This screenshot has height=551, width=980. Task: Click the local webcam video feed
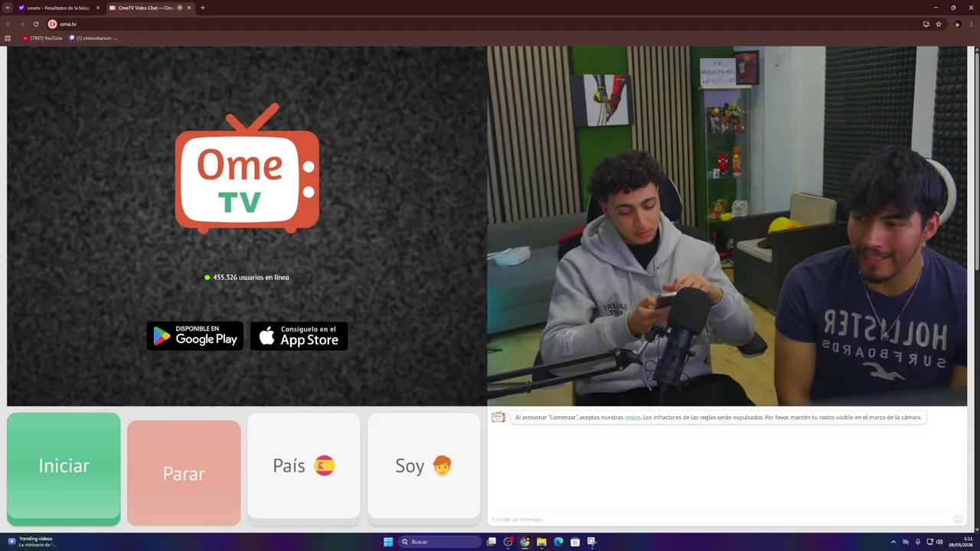tap(727, 226)
